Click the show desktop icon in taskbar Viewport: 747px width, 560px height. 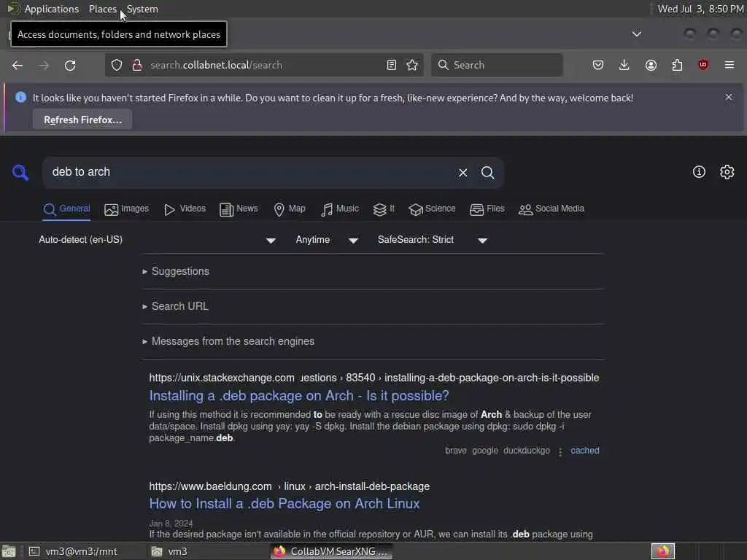pyautogui.click(x=9, y=551)
